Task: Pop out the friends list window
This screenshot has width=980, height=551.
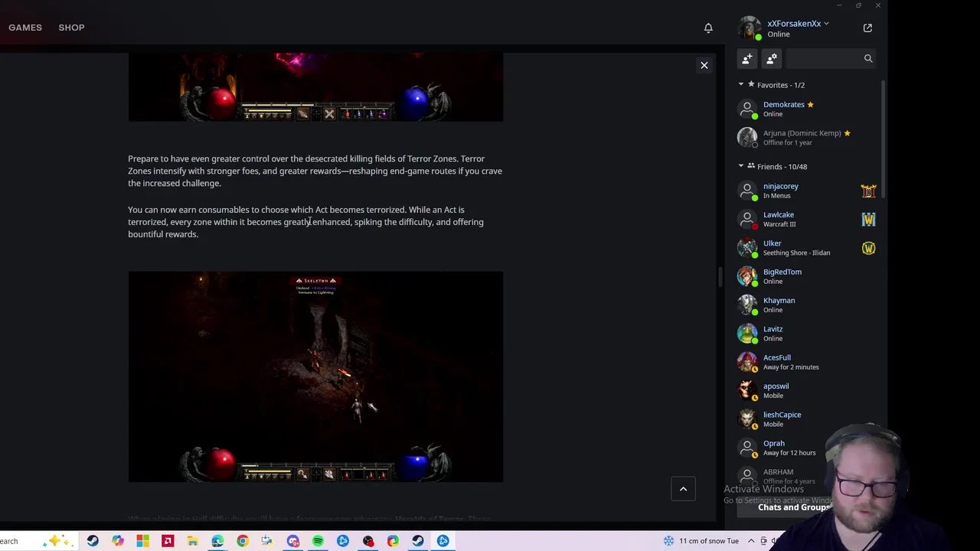Action: tap(867, 28)
